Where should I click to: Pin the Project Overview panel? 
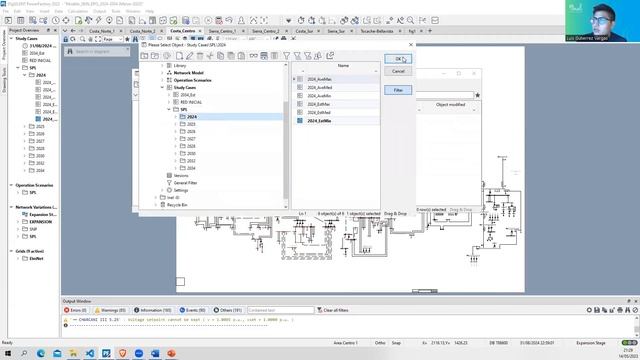pos(48,30)
